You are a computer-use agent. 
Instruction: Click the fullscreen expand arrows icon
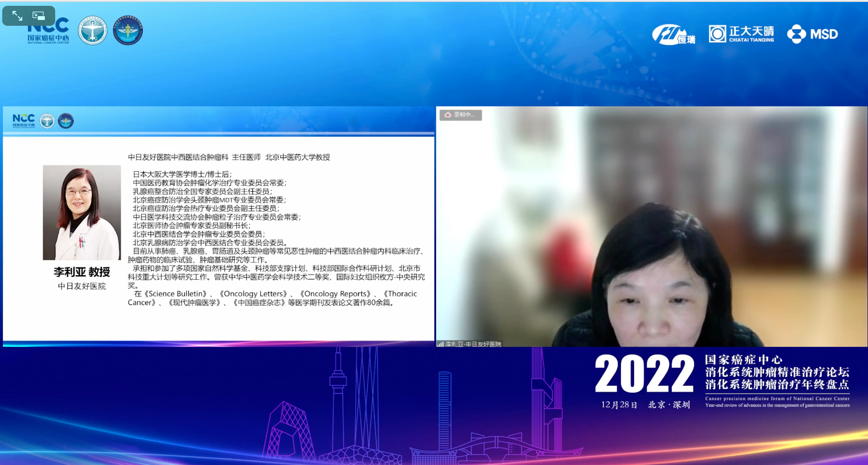17,15
